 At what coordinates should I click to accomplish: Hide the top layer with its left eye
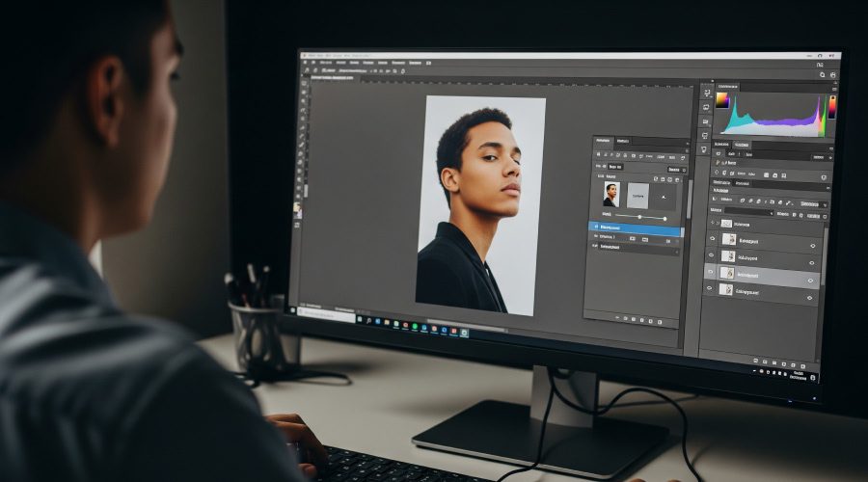[712, 238]
